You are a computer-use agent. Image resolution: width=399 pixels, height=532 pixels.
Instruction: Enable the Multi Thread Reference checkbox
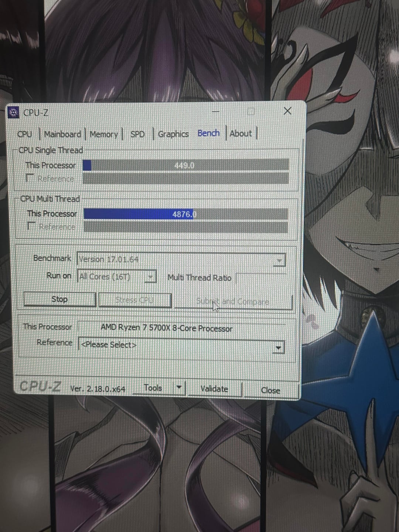(x=31, y=226)
